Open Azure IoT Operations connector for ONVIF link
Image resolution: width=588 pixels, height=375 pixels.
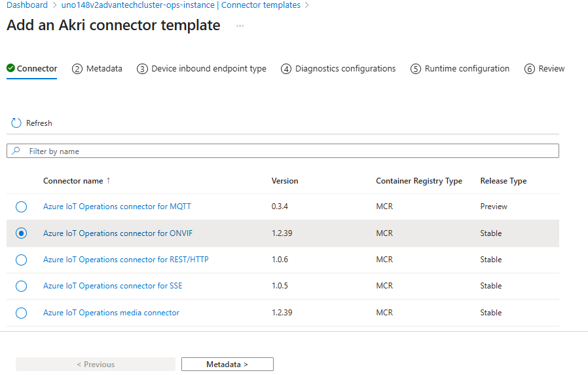point(118,233)
